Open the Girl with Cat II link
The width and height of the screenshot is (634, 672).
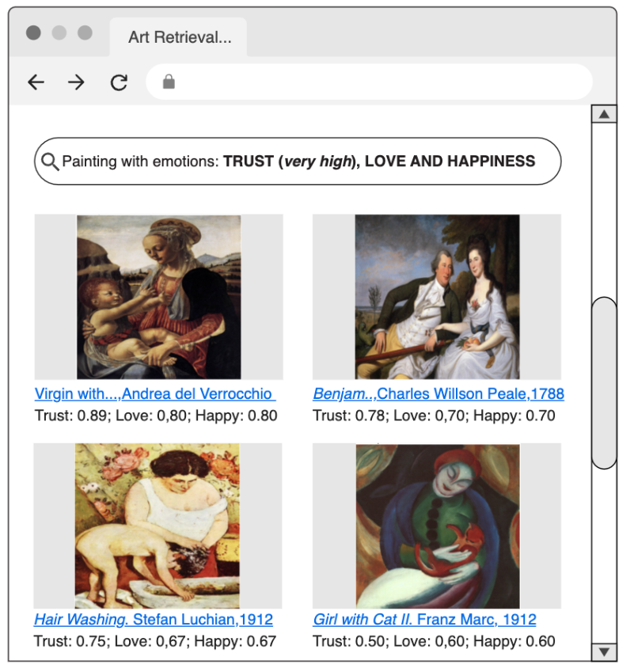(424, 620)
